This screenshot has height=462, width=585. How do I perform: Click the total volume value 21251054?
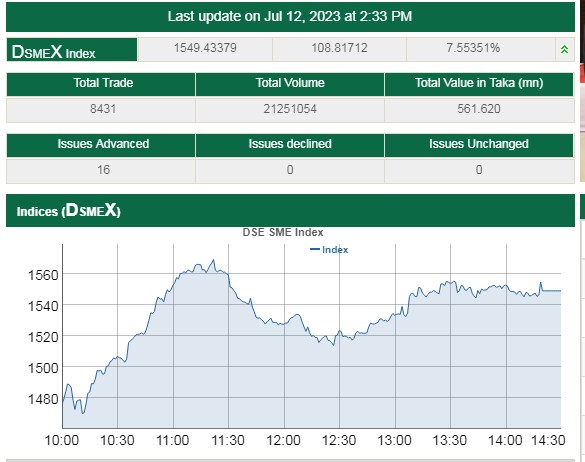[290, 109]
